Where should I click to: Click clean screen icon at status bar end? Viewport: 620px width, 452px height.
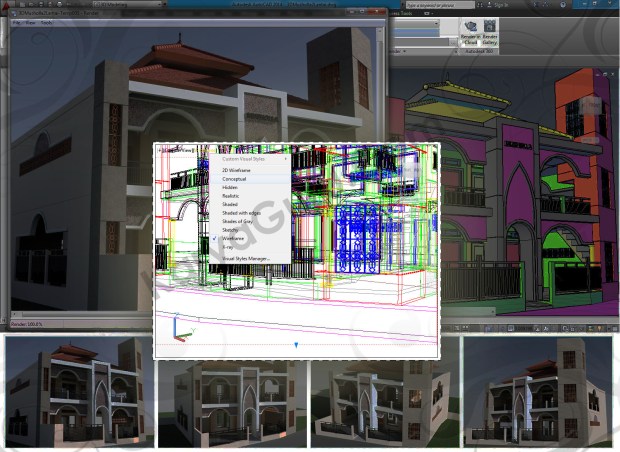coord(614,328)
